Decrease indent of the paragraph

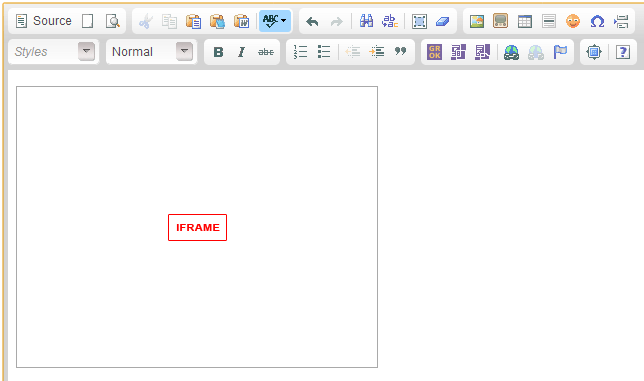353,52
